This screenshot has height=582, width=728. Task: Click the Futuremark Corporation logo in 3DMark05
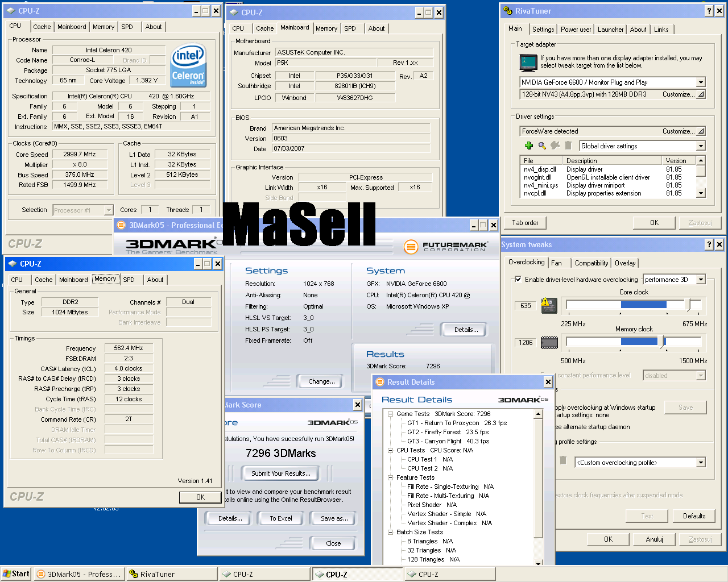coord(446,247)
